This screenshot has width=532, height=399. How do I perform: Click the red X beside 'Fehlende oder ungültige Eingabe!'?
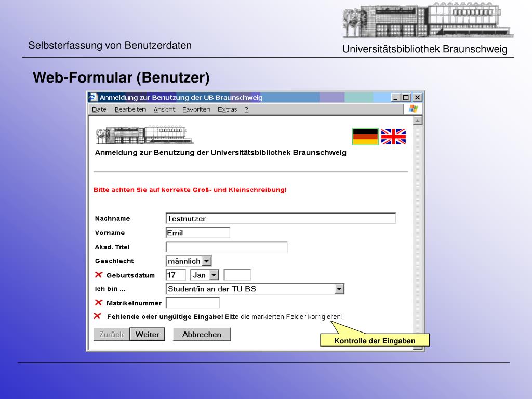click(x=97, y=316)
